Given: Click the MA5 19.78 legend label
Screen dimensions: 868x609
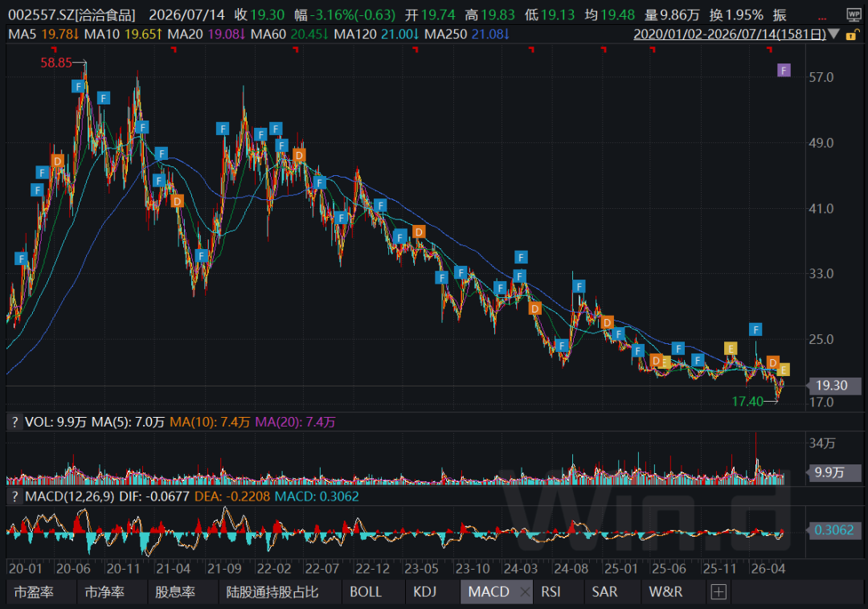Looking at the screenshot, I should pos(43,35).
